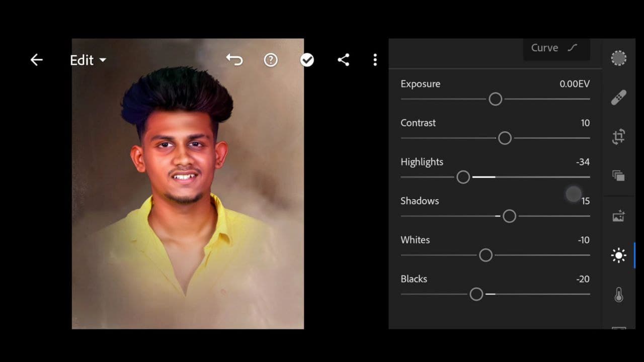This screenshot has height=362, width=644.
Task: Apply Auto adjustments
Action: (x=618, y=215)
